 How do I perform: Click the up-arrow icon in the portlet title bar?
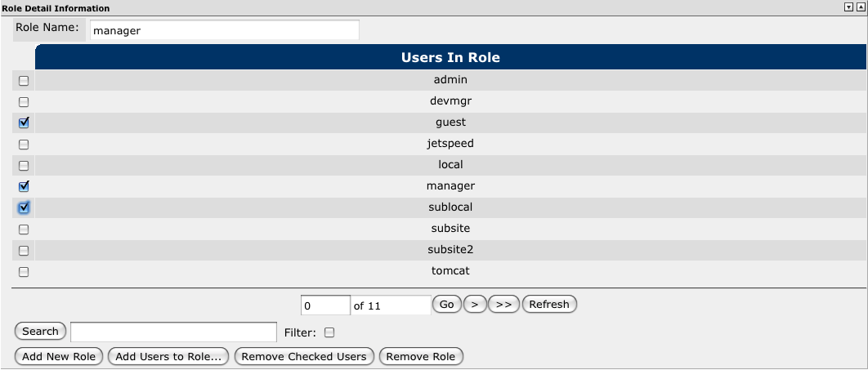pos(859,7)
